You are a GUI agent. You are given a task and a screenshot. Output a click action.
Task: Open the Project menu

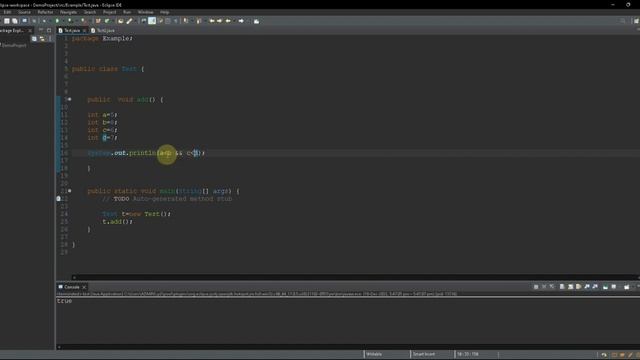click(109, 12)
